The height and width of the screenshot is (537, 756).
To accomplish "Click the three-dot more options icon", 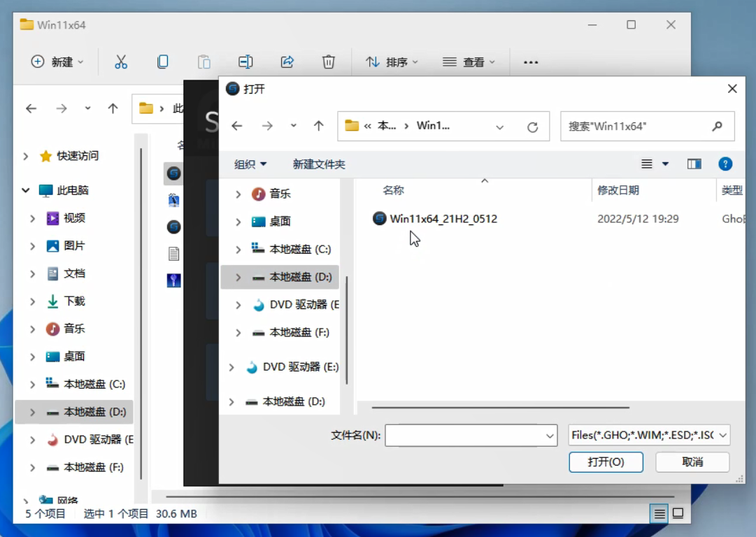I will [x=531, y=62].
